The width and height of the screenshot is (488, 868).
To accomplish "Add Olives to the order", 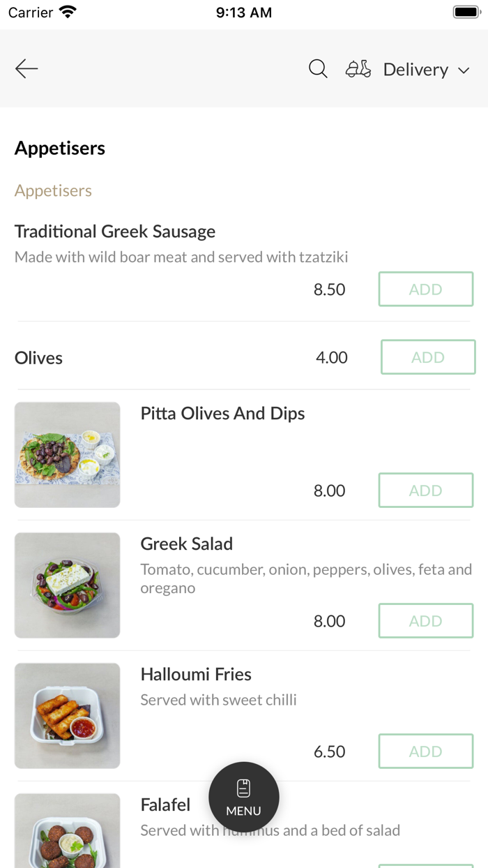I will tap(427, 357).
